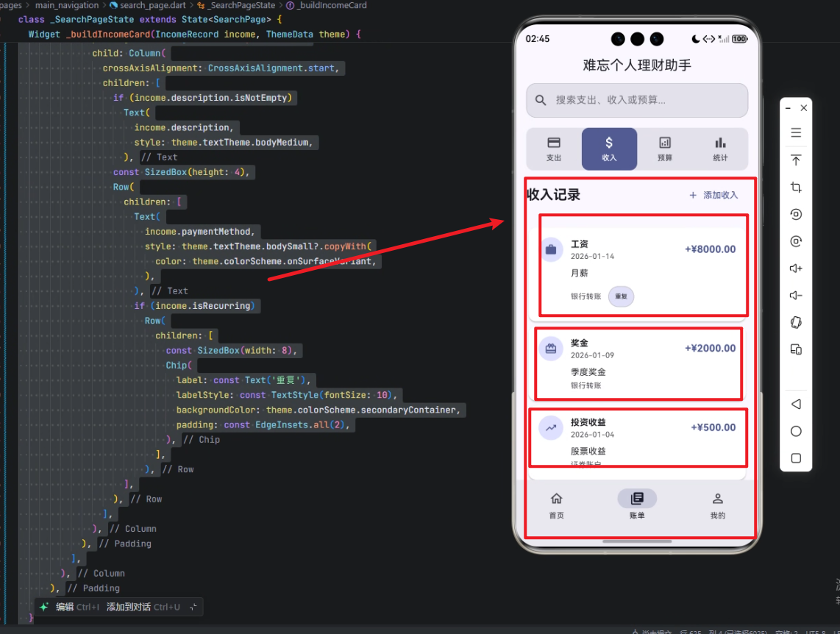Rotate the emulator device screen
This screenshot has width=840, height=634.
tap(796, 322)
